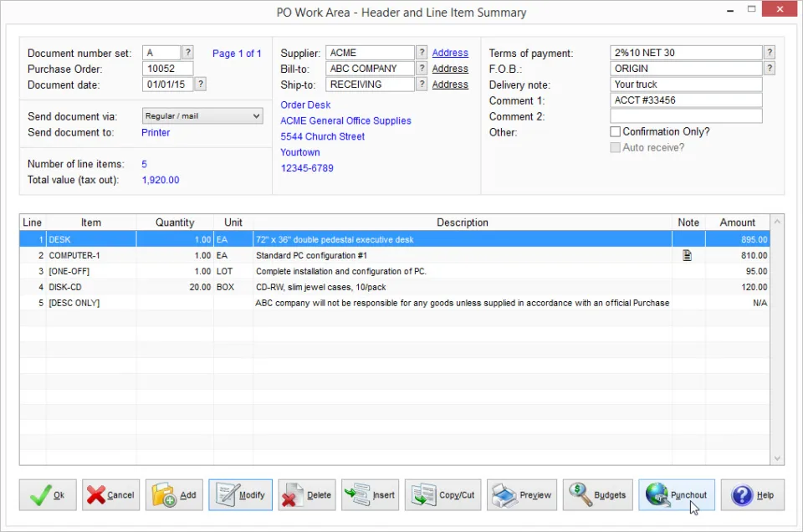Delete the selected line item

[307, 494]
